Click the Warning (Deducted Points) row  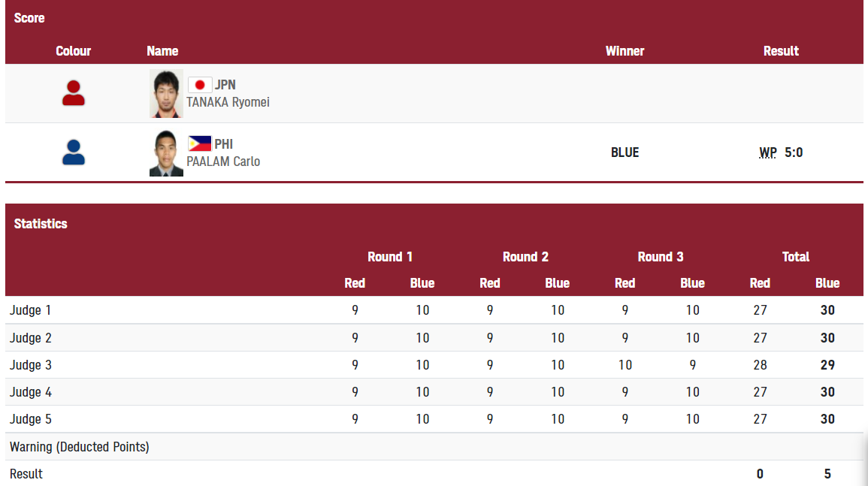pyautogui.click(x=434, y=447)
